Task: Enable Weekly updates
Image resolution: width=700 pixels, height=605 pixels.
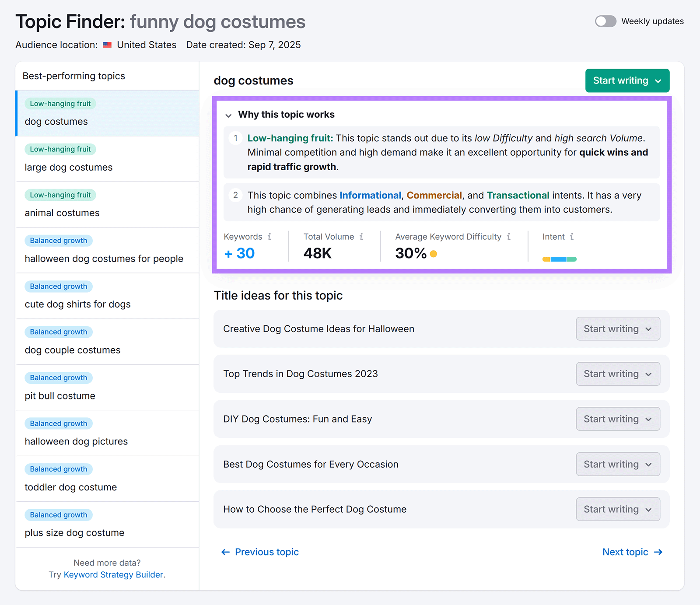Action: tap(605, 21)
